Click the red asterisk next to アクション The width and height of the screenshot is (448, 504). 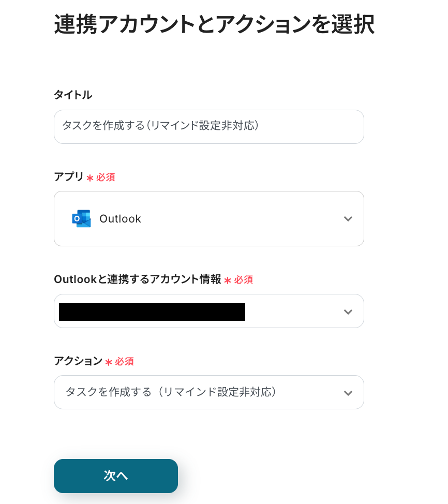coord(109,362)
